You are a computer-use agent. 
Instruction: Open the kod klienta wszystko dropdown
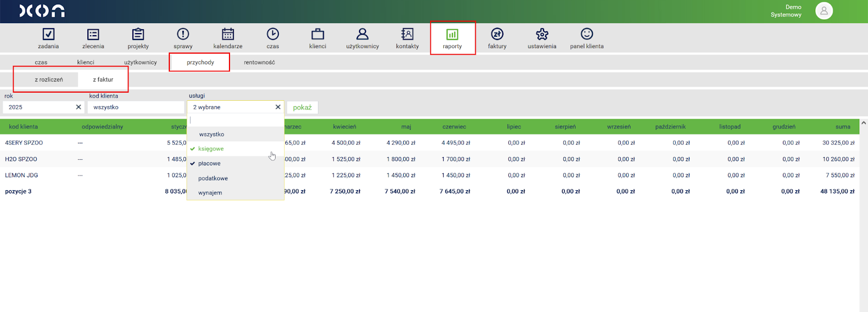136,107
